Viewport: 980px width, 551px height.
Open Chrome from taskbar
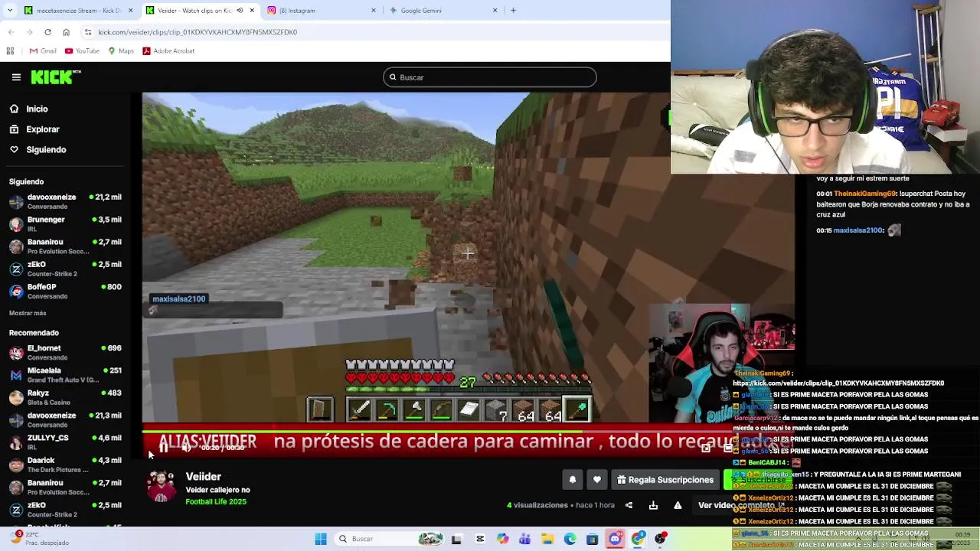pyautogui.click(x=638, y=540)
